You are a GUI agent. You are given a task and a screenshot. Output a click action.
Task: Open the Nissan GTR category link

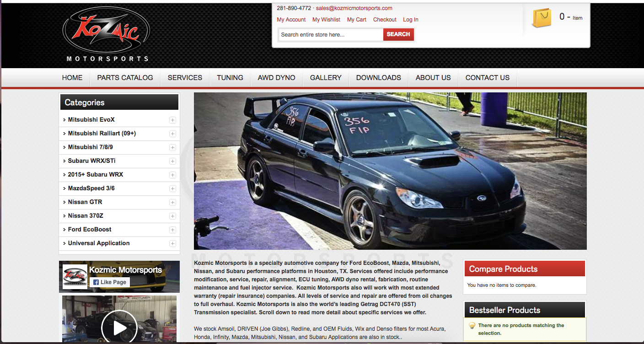coord(85,202)
